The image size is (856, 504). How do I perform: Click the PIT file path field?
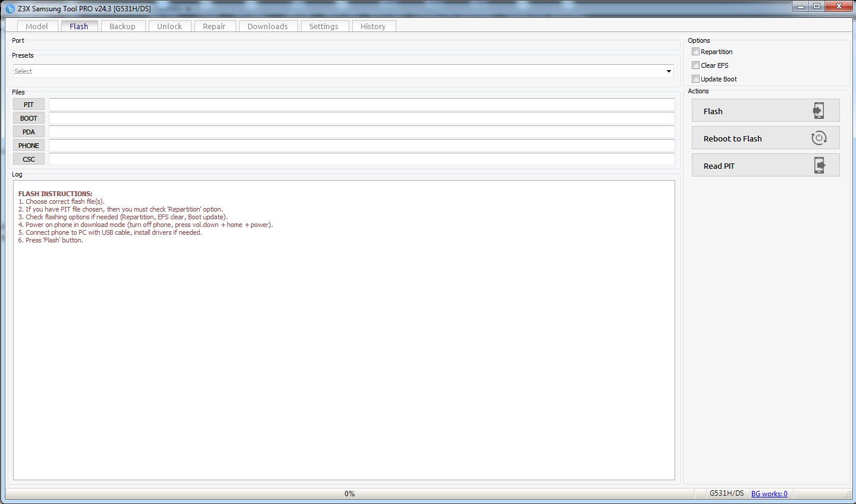point(362,105)
